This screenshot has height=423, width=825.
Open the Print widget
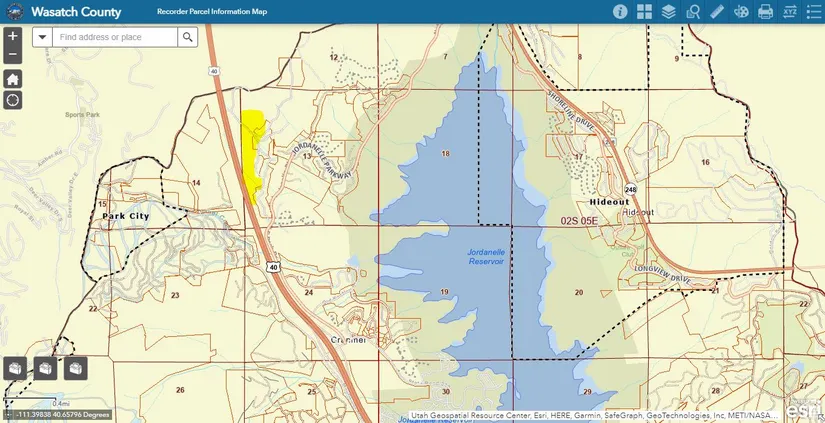tap(766, 12)
